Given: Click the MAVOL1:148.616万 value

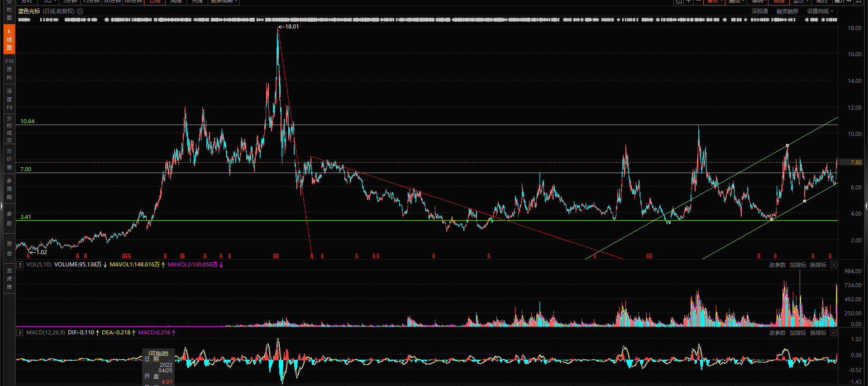Looking at the screenshot, I should coord(134,265).
